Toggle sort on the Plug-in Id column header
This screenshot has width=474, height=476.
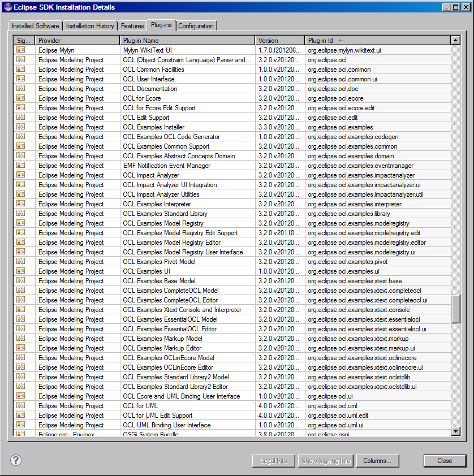coord(377,40)
